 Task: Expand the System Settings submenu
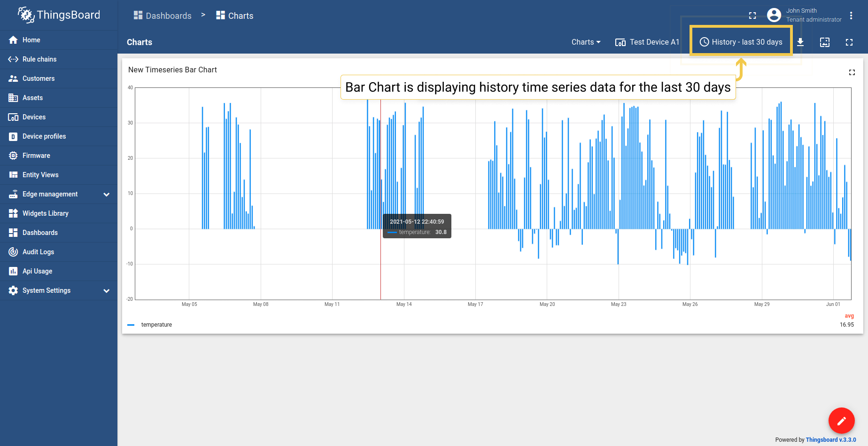pos(106,290)
